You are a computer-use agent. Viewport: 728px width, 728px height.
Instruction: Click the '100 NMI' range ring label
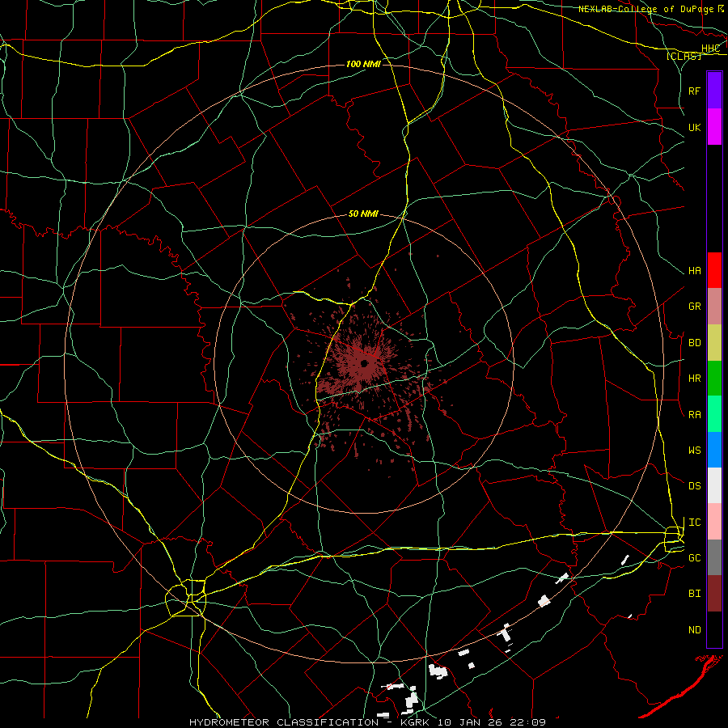pyautogui.click(x=363, y=64)
